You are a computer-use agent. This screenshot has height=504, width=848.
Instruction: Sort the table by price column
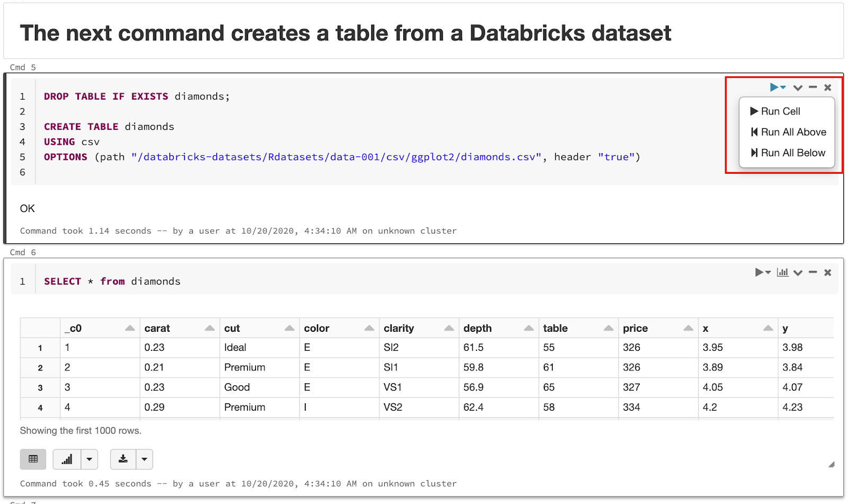coord(688,328)
